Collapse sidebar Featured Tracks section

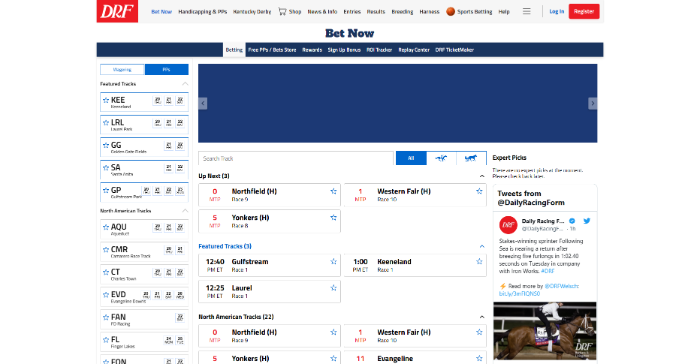(x=185, y=84)
